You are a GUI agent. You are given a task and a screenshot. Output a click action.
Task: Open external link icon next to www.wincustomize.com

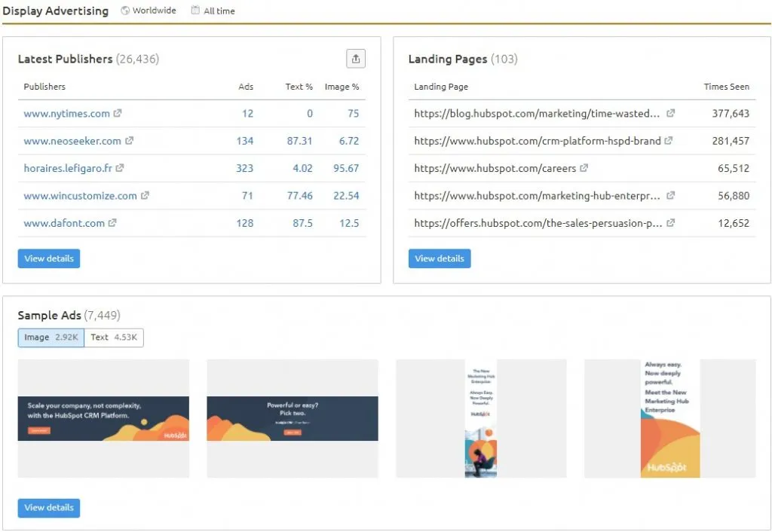click(145, 196)
